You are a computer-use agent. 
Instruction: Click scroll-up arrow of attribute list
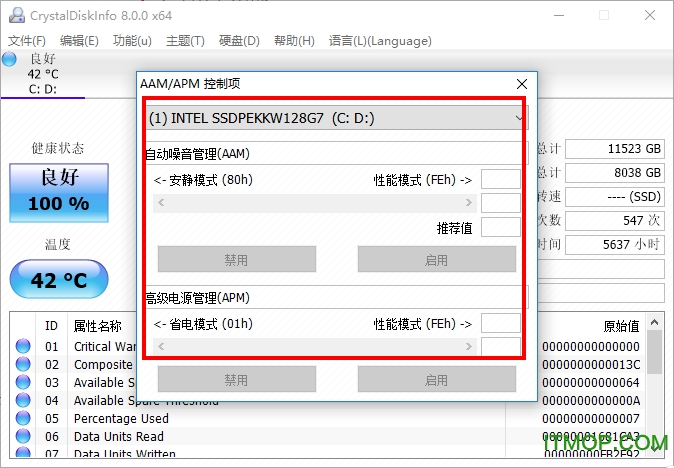point(654,322)
